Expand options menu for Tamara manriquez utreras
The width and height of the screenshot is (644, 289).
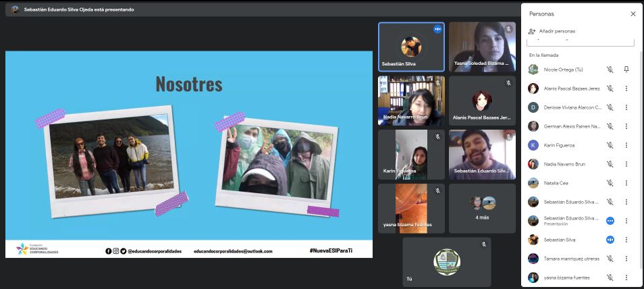pyautogui.click(x=626, y=259)
